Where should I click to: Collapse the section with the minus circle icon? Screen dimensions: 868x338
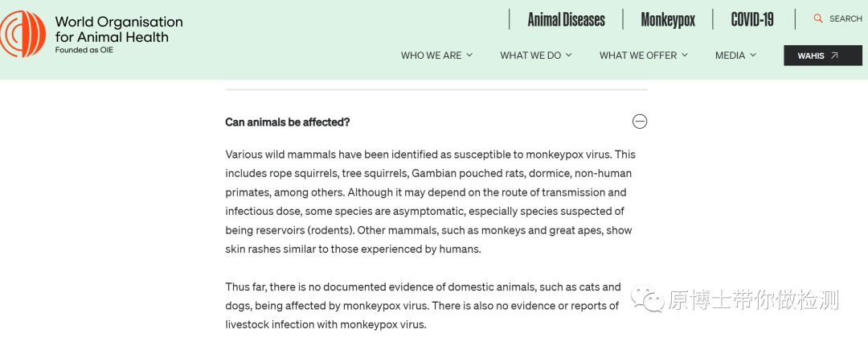point(640,122)
